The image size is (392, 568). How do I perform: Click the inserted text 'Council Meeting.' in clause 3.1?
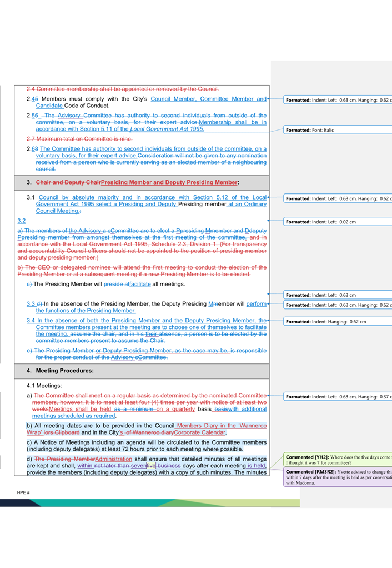tap(58, 211)
